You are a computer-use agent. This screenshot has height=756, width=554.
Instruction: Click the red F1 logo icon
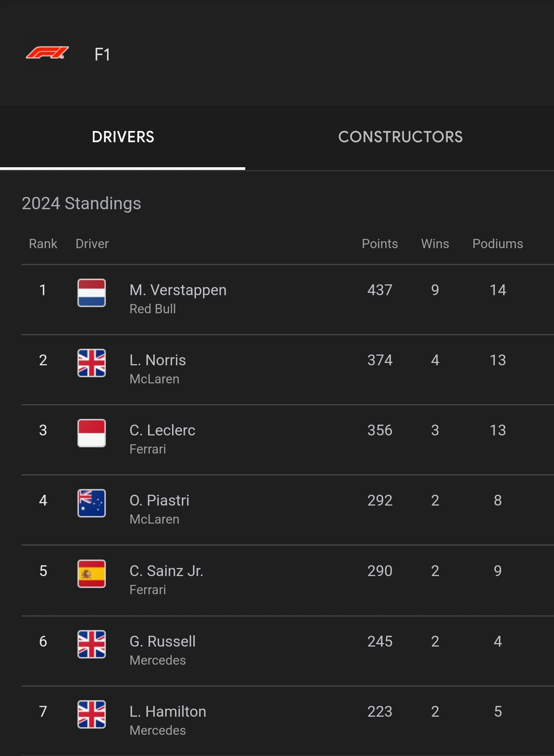tap(47, 53)
